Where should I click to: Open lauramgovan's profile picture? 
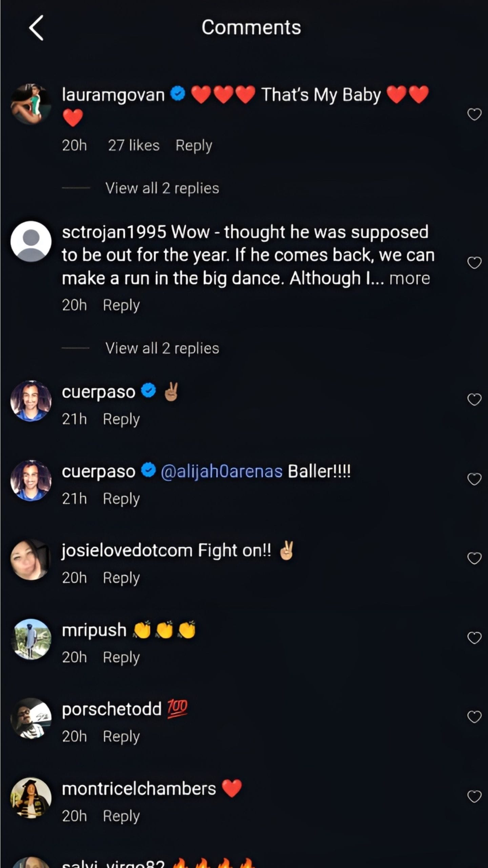pyautogui.click(x=31, y=104)
